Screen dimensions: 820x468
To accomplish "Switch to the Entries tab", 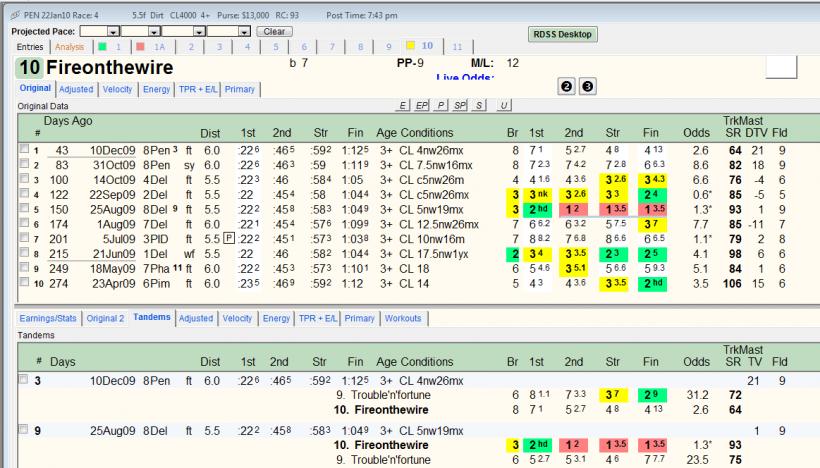I will click(30, 47).
